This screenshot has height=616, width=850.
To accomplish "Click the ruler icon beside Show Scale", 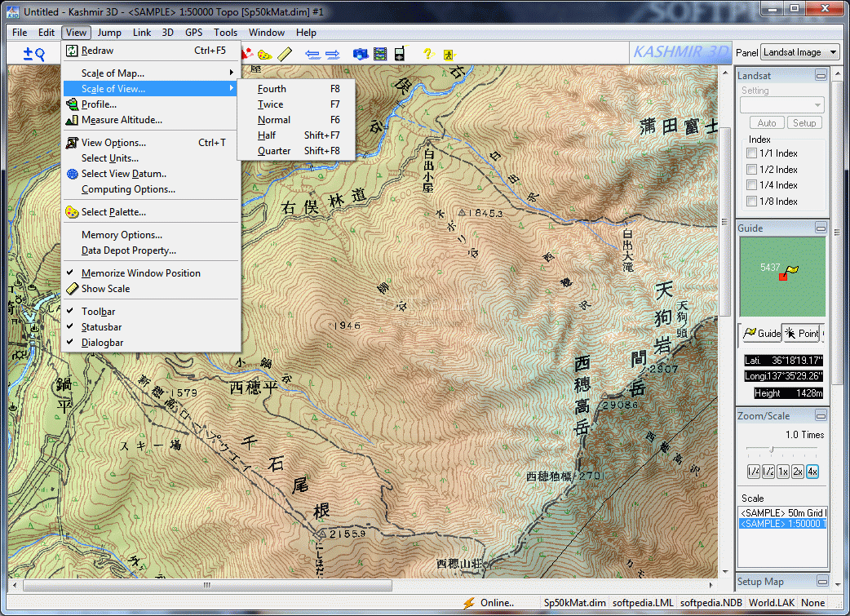I will (x=72, y=289).
